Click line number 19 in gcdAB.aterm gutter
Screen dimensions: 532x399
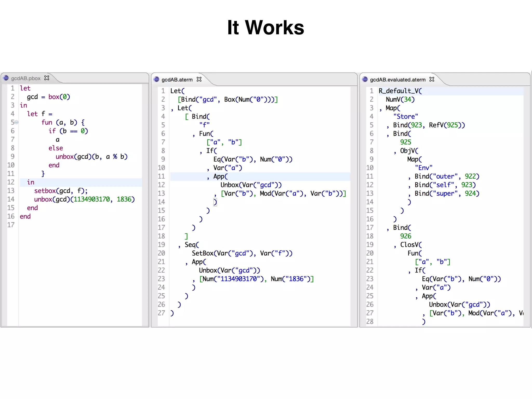pos(161,244)
